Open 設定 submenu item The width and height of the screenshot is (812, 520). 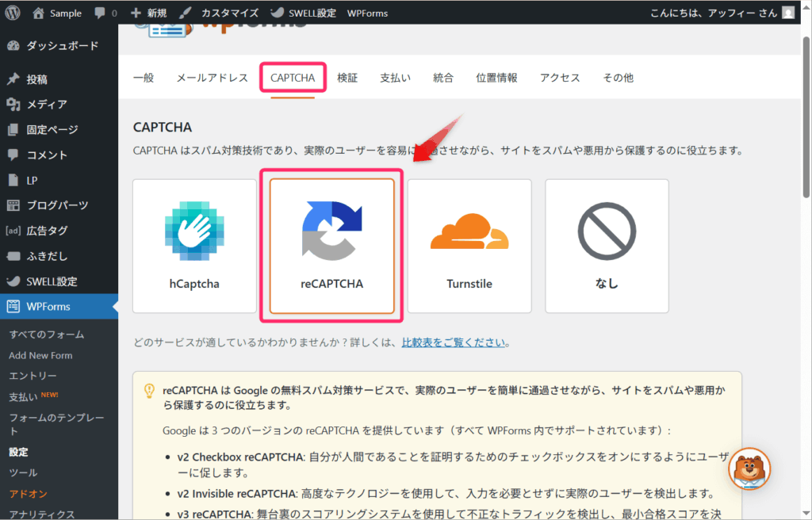click(x=18, y=452)
